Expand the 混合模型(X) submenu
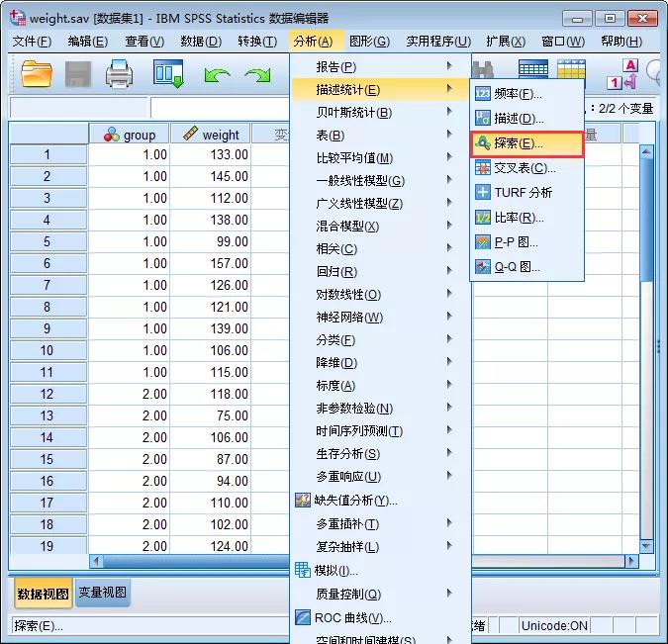Image resolution: width=668 pixels, height=644 pixels. (x=380, y=227)
